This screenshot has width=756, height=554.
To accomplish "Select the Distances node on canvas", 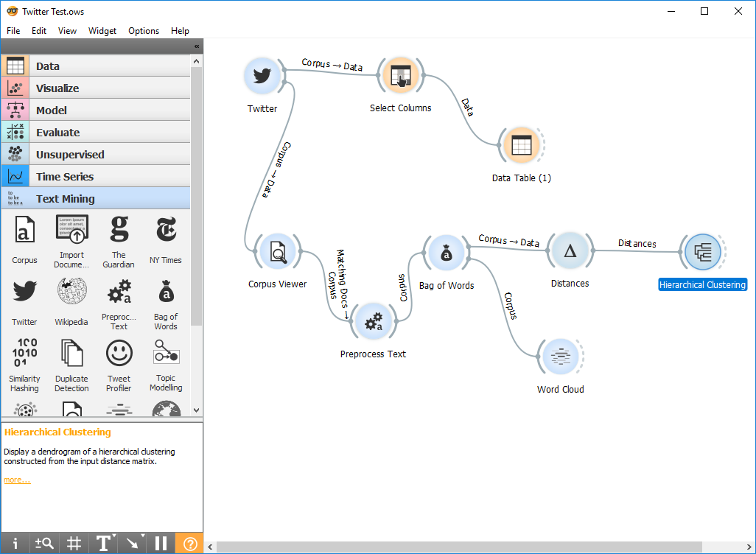I will (570, 250).
